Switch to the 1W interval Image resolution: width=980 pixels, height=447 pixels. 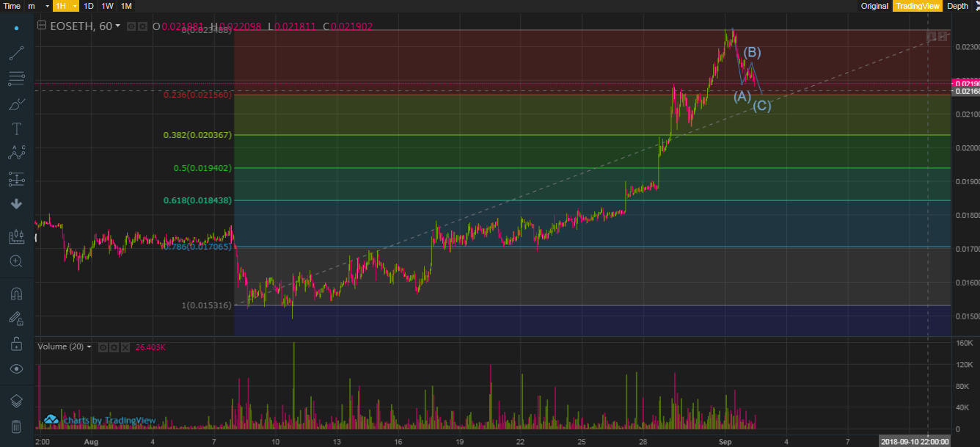107,6
